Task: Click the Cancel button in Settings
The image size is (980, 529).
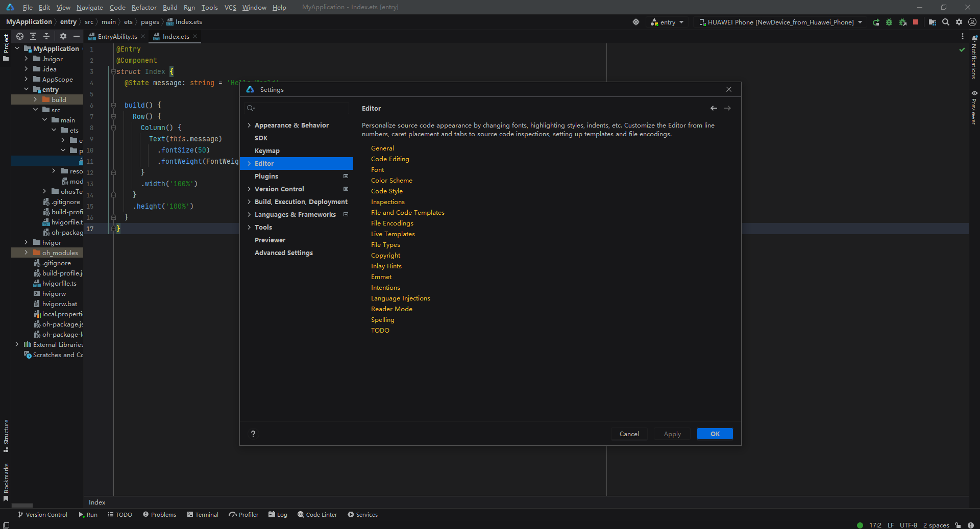Action: pyautogui.click(x=629, y=434)
